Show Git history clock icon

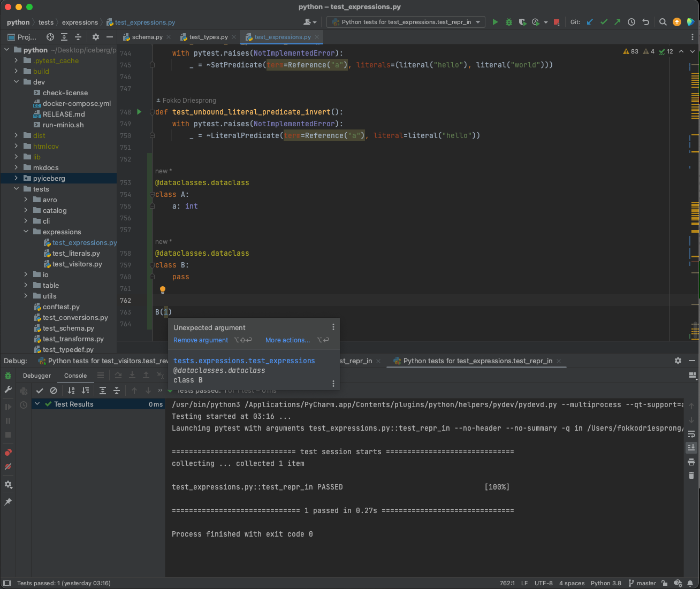click(631, 22)
